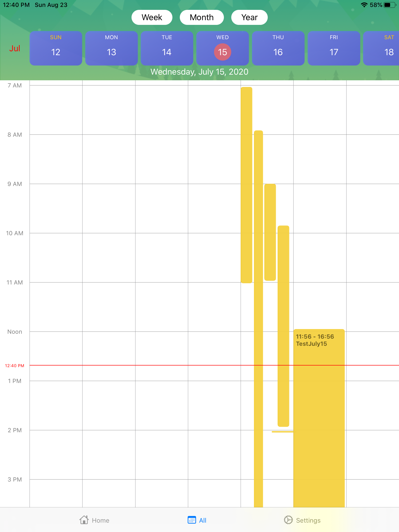Tap the Wi-Fi icon in status bar
This screenshot has width=399, height=532.
tap(364, 5)
